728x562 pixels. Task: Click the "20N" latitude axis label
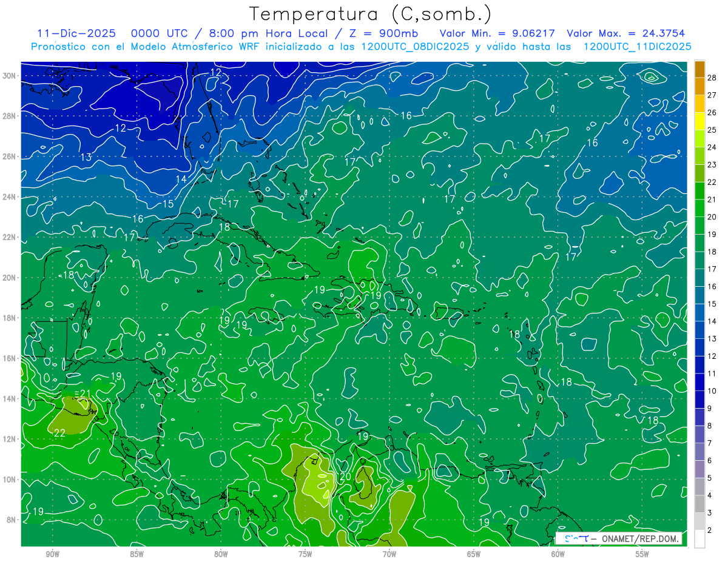click(x=10, y=278)
